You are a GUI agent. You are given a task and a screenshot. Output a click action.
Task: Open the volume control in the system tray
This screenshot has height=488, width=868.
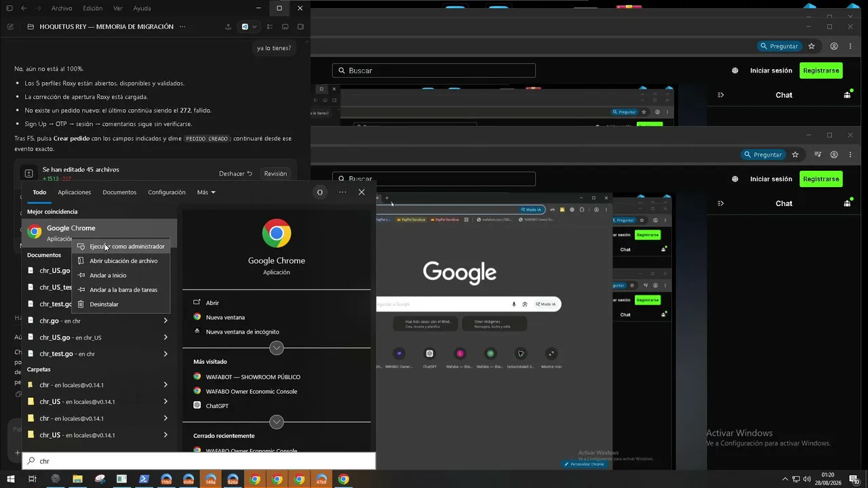pyautogui.click(x=807, y=479)
